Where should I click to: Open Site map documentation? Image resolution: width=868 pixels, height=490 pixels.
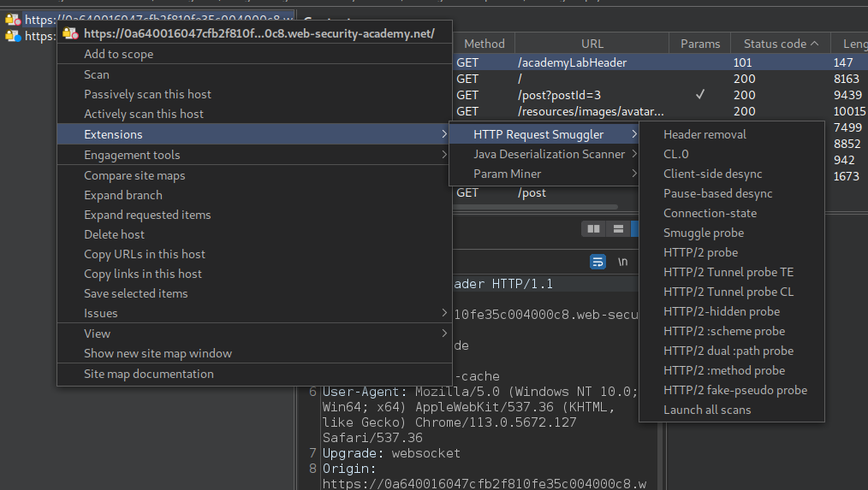tap(254, 374)
